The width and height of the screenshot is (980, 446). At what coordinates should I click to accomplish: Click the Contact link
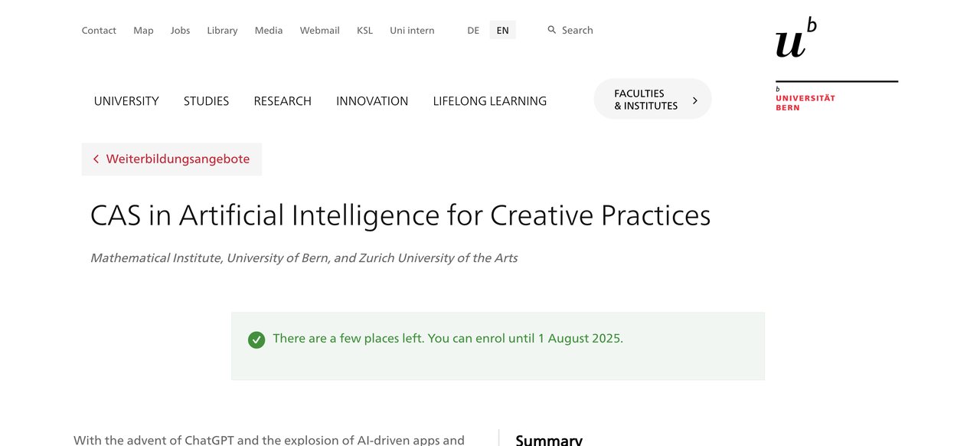point(99,30)
